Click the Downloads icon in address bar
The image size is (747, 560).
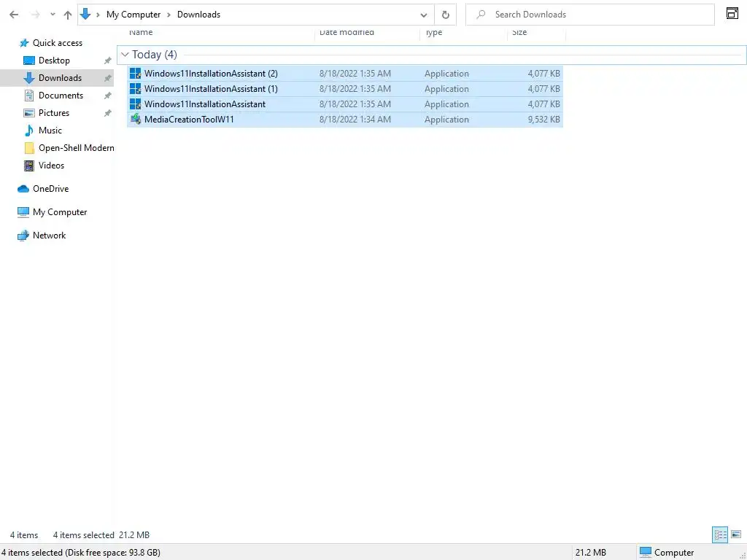(x=85, y=15)
